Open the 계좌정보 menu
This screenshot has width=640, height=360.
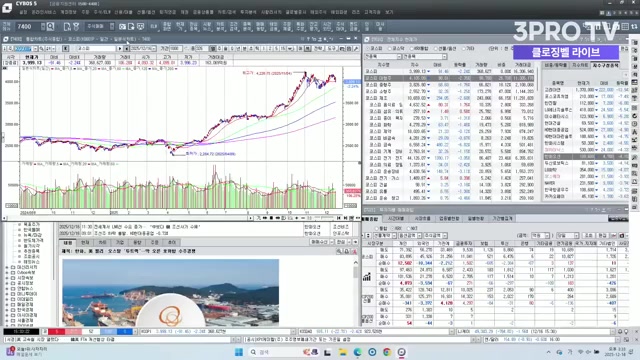tap(68, 12)
